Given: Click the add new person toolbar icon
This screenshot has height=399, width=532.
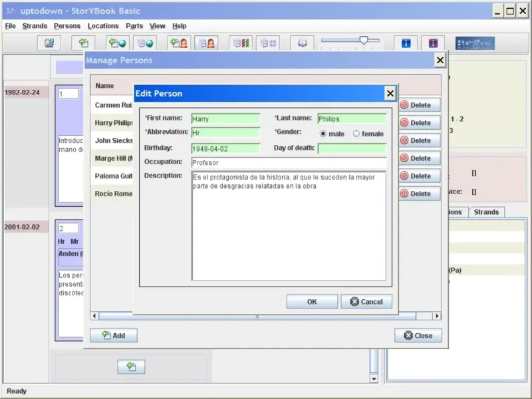Looking at the screenshot, I should click(x=179, y=43).
